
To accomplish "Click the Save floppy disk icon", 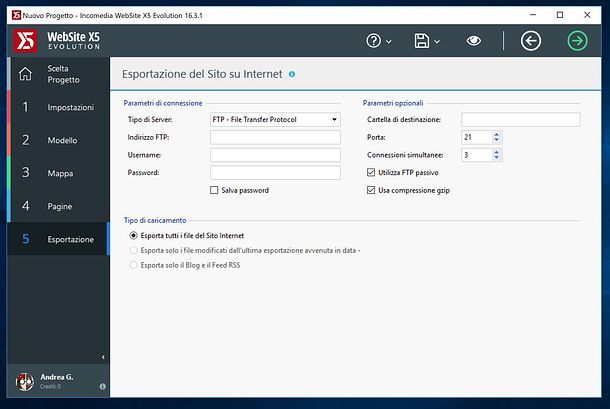I will (x=422, y=40).
